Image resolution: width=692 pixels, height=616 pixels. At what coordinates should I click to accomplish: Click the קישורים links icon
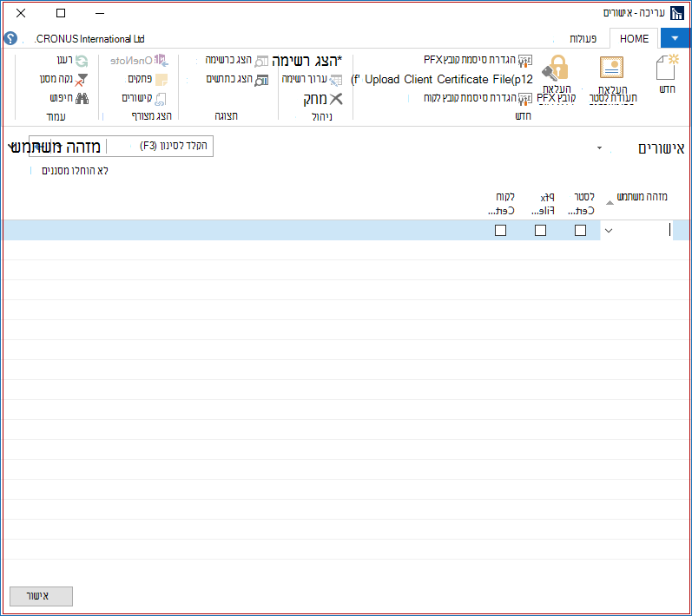161,99
